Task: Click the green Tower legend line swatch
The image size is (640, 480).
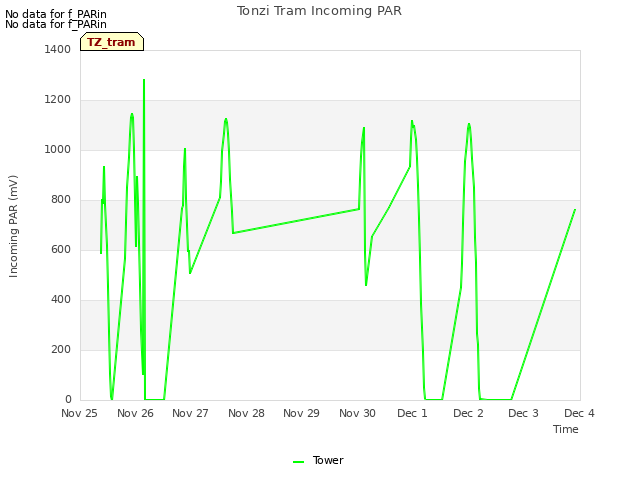Action: (298, 462)
